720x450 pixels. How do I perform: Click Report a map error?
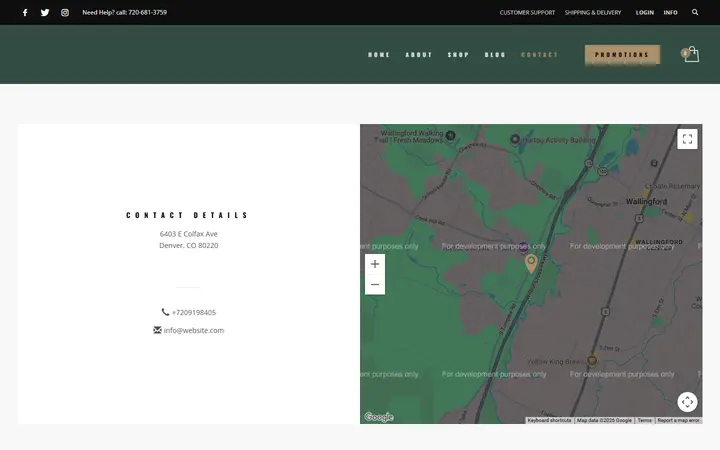pyautogui.click(x=678, y=420)
